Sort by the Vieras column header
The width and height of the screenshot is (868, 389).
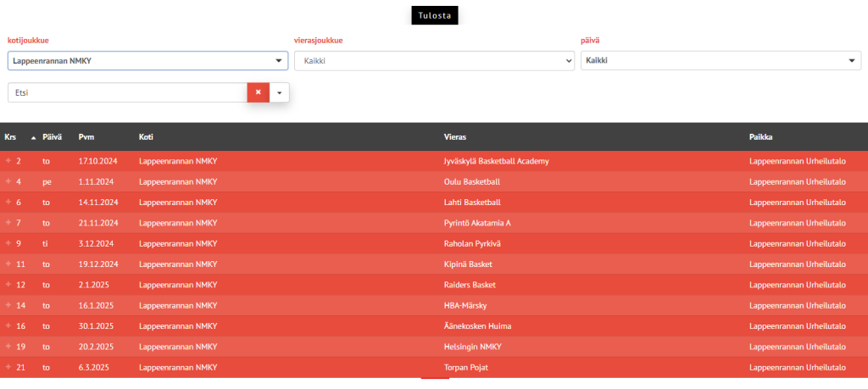tap(454, 137)
